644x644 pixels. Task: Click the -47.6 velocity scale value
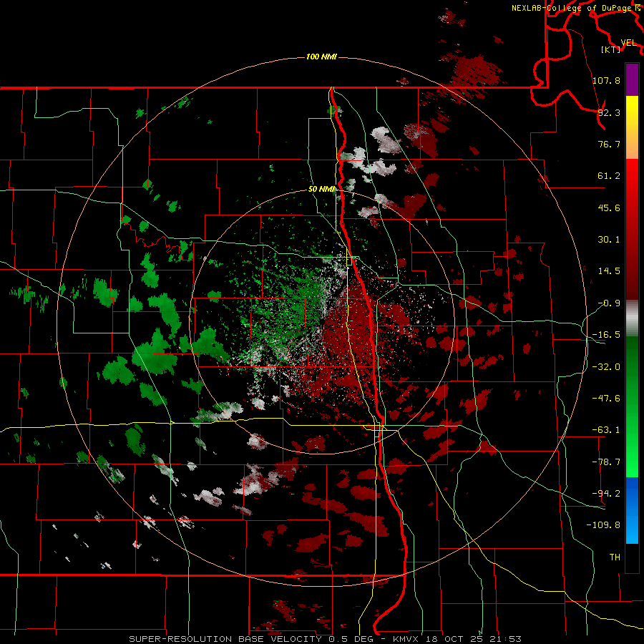[606, 399]
